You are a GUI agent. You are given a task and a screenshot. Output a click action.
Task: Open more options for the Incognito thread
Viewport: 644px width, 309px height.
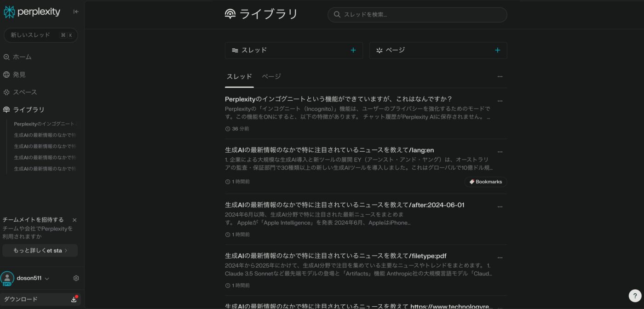(500, 101)
